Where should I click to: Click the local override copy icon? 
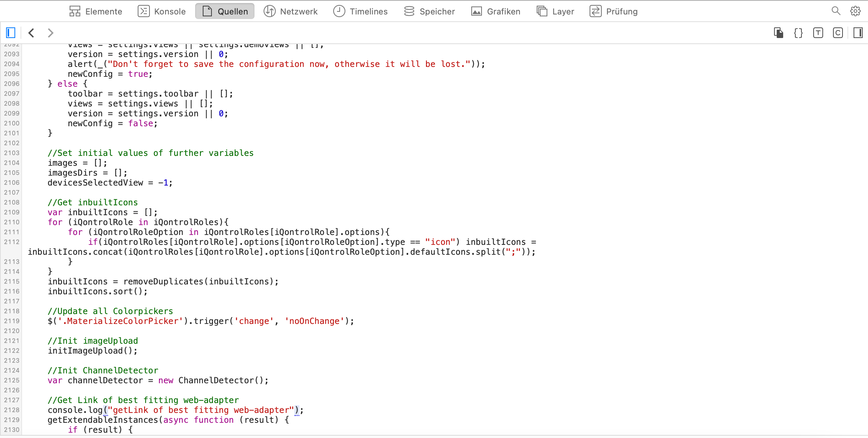779,33
